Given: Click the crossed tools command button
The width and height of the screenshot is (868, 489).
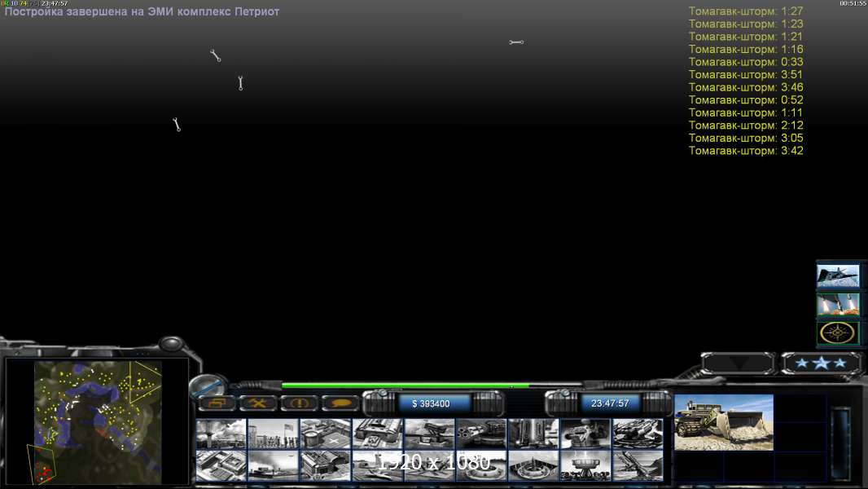Looking at the screenshot, I should pos(258,403).
